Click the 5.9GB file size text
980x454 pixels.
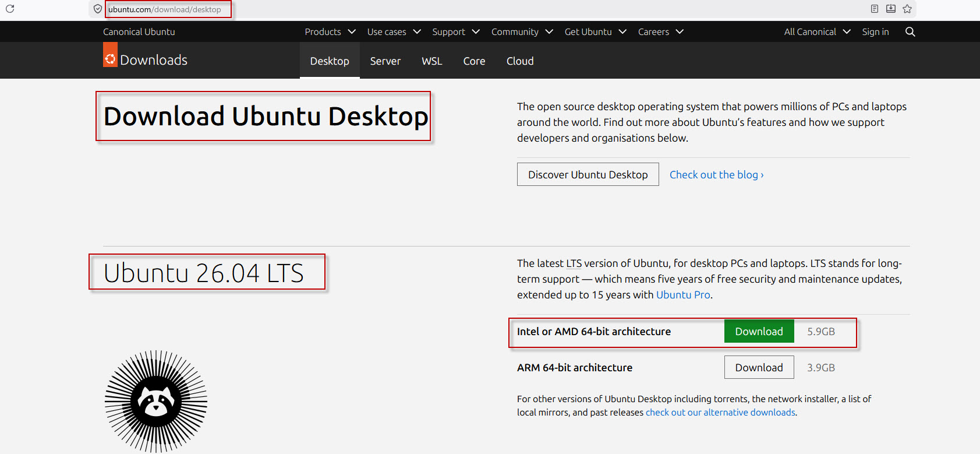[x=821, y=332]
